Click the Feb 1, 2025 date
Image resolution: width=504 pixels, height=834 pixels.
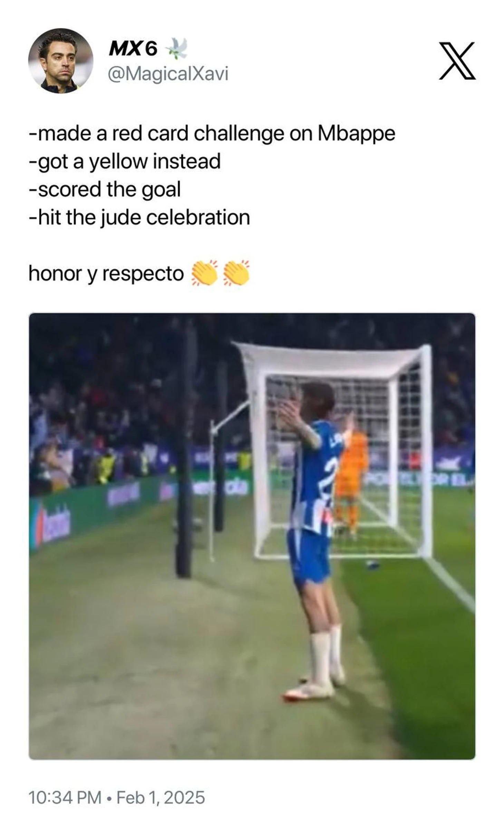[x=161, y=798]
